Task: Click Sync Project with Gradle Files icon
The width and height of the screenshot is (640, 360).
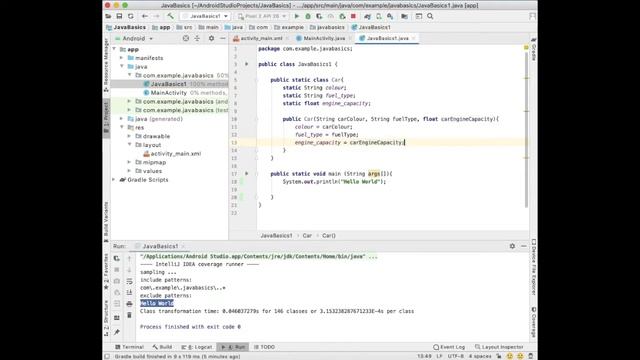Action: coord(367,16)
